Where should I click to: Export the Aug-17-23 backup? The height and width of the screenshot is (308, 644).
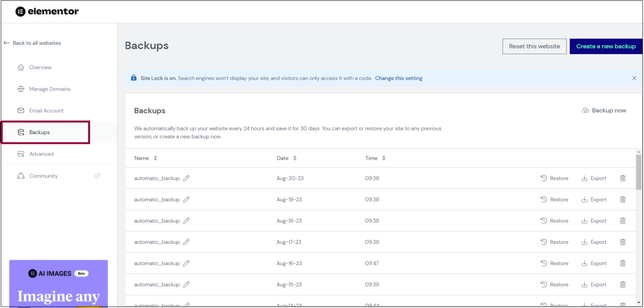pos(594,242)
